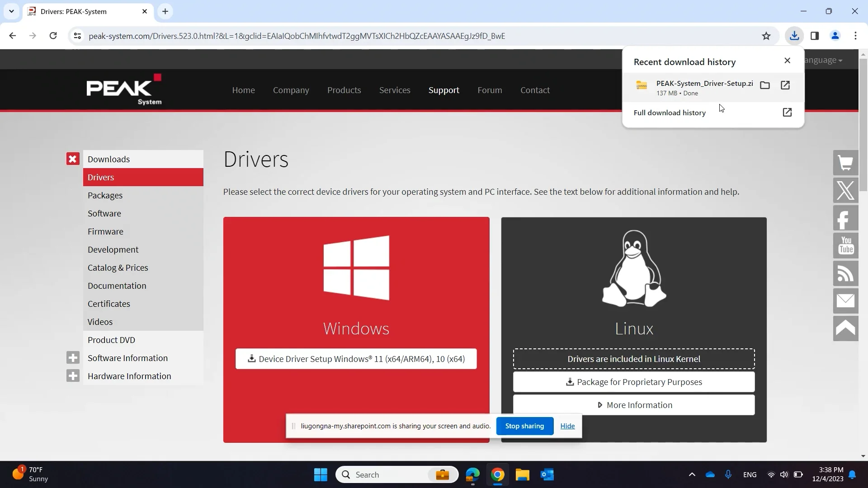Screen dimensions: 868x488
Task: Click the email envelope sidebar icon
Action: coord(845,301)
